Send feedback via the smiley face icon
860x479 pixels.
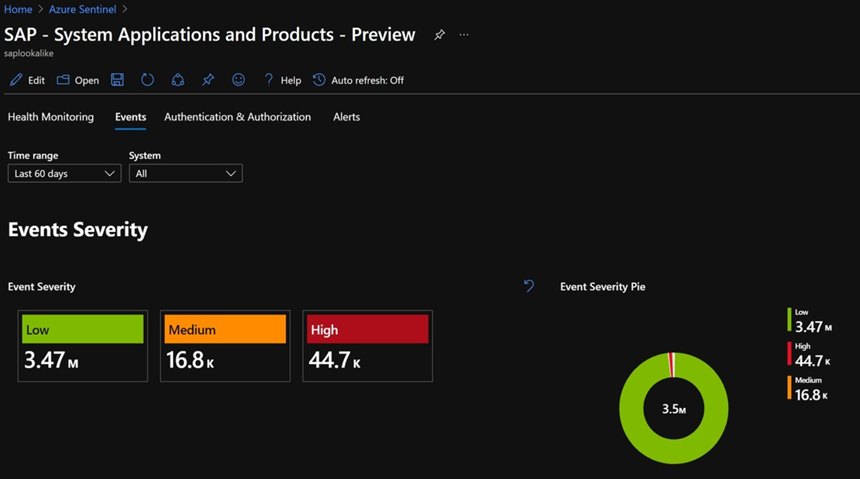tap(238, 80)
